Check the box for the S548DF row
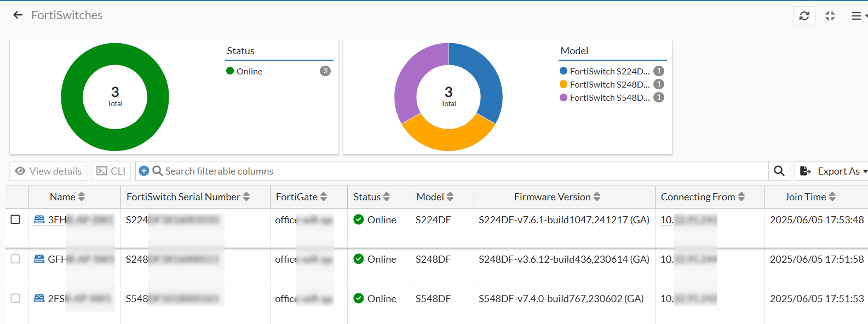Viewport: 868px width, 324px height. click(15, 298)
